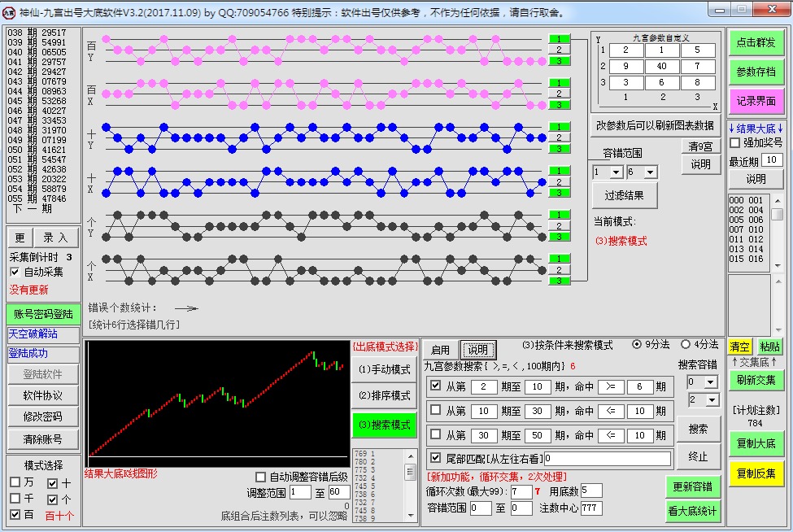Check the 万 mode selection checkbox
Viewport: 793px width, 532px height.
[15, 482]
